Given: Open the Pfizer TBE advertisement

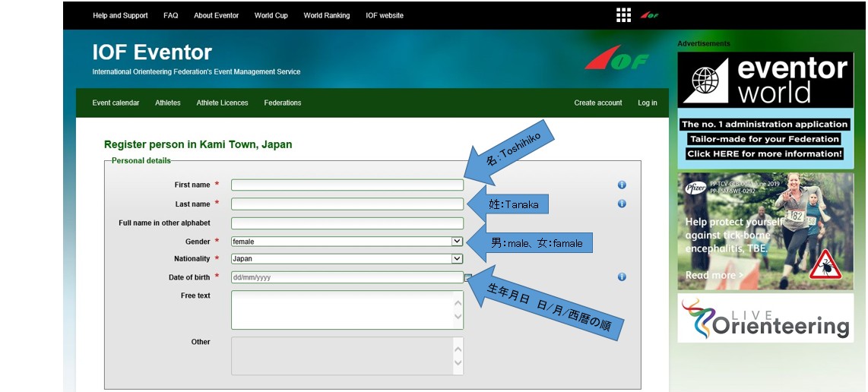Looking at the screenshot, I should click(765, 232).
